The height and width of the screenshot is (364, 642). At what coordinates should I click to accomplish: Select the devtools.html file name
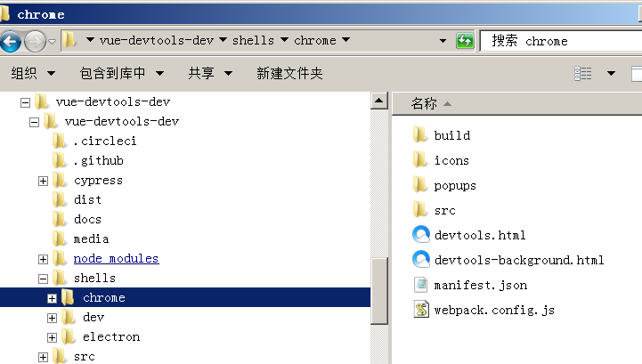480,236
